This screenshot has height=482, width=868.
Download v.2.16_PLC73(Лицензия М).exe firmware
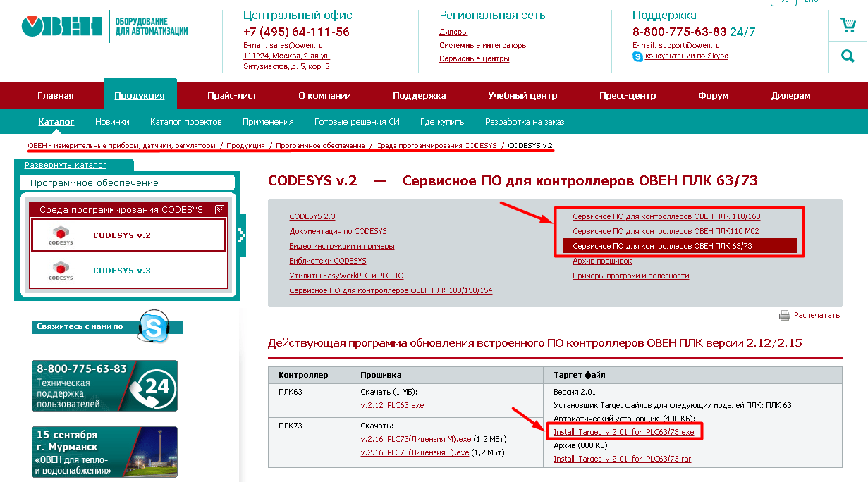(416, 440)
